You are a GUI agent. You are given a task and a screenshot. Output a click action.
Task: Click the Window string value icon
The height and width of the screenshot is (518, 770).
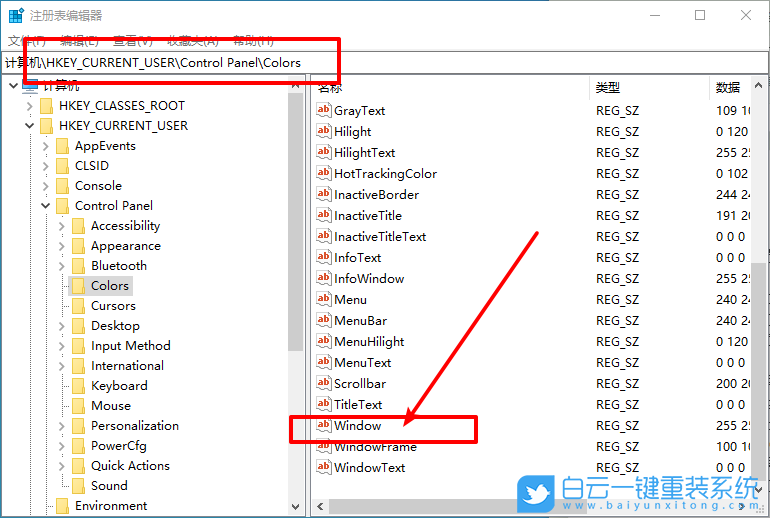tap(323, 426)
